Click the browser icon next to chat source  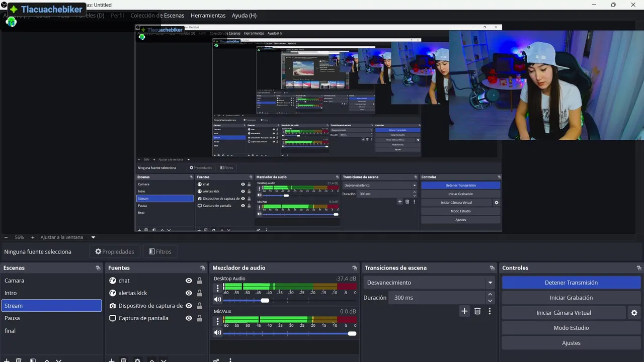coord(113,281)
